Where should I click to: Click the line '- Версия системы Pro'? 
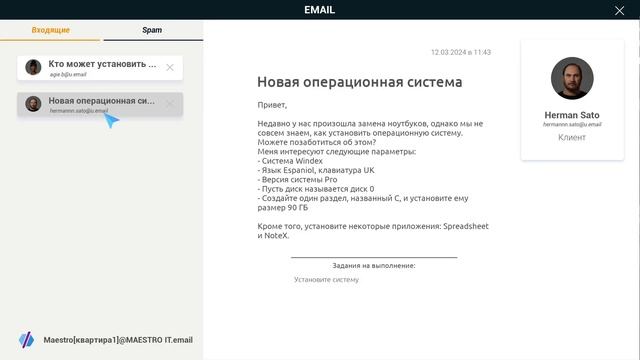(x=297, y=180)
